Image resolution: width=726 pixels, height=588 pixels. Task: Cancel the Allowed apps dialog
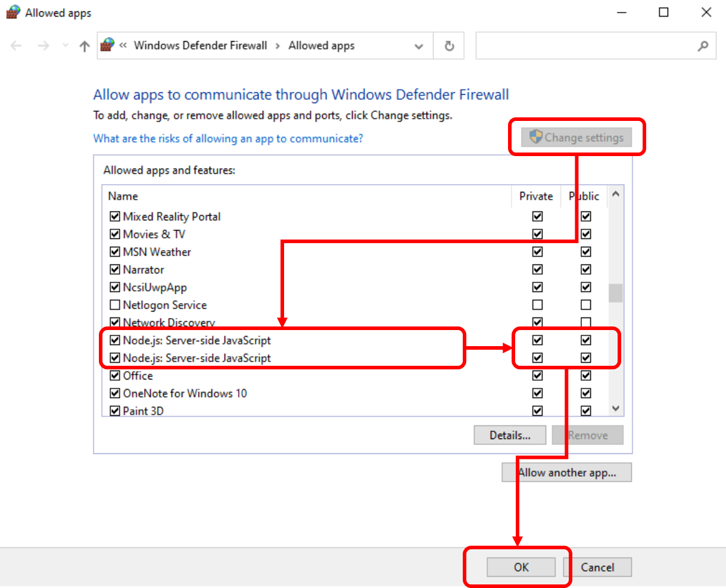pyautogui.click(x=597, y=567)
